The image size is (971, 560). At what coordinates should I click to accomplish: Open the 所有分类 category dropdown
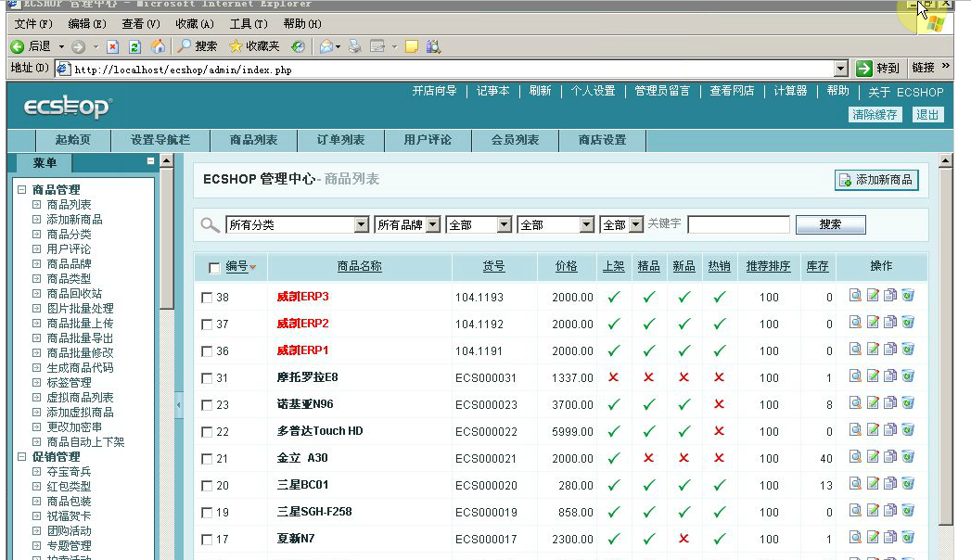(298, 224)
